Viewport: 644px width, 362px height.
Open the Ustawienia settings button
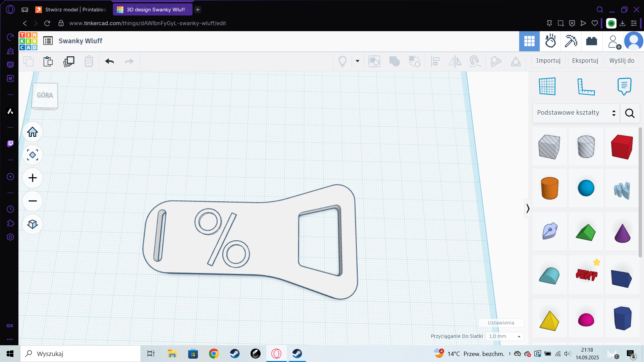click(501, 323)
